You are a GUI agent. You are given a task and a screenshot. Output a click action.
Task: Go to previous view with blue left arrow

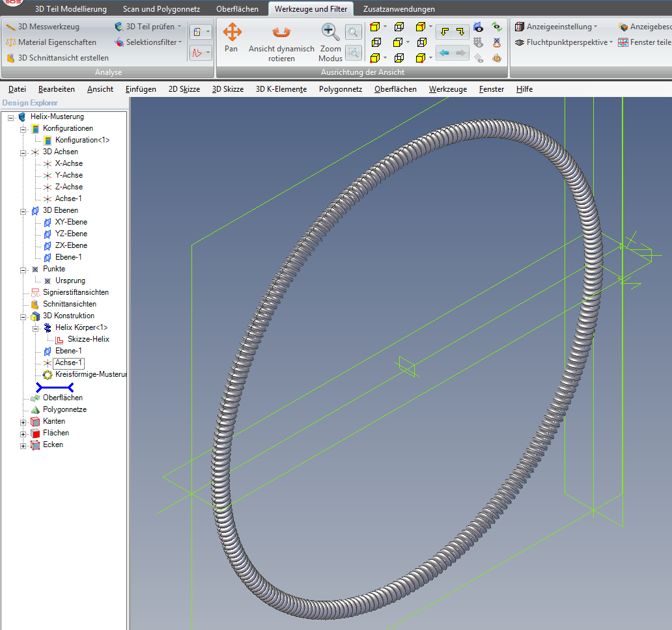pyautogui.click(x=445, y=53)
